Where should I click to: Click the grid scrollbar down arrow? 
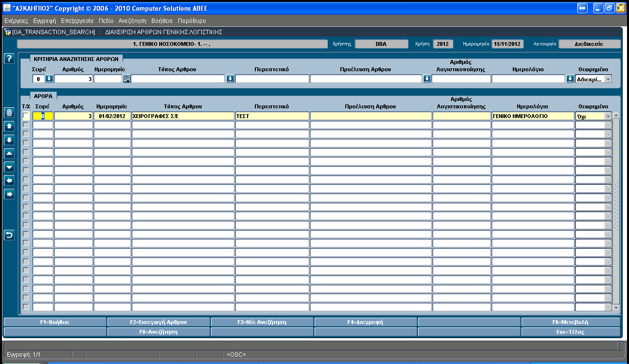(x=616, y=308)
